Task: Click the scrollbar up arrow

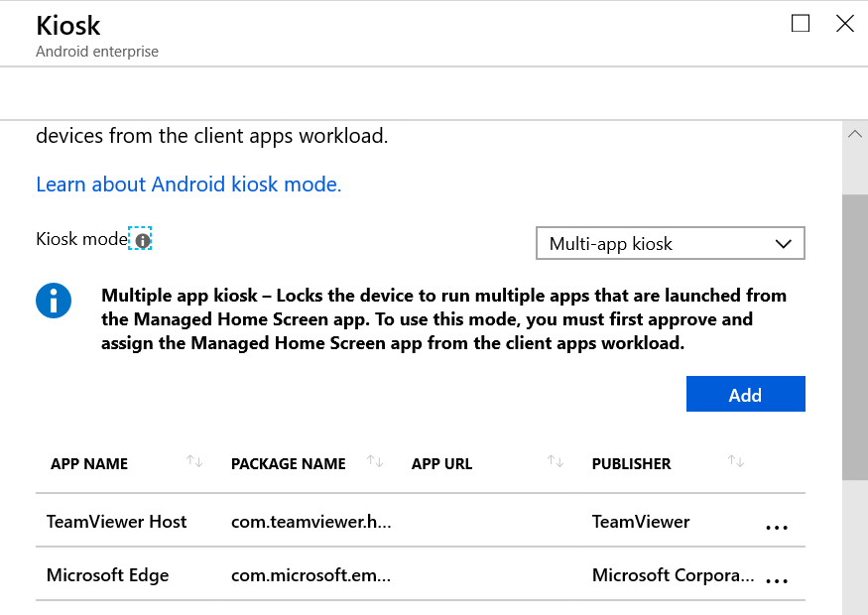Action: 855,133
